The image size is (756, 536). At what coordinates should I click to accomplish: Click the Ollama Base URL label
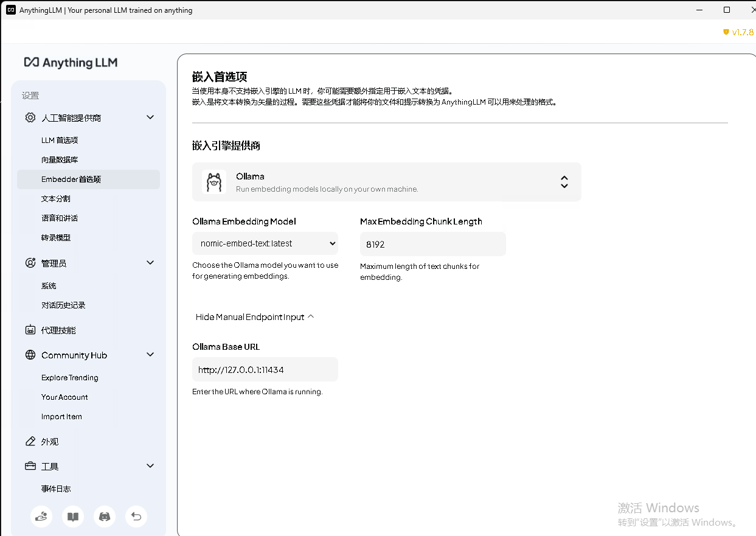coord(226,347)
